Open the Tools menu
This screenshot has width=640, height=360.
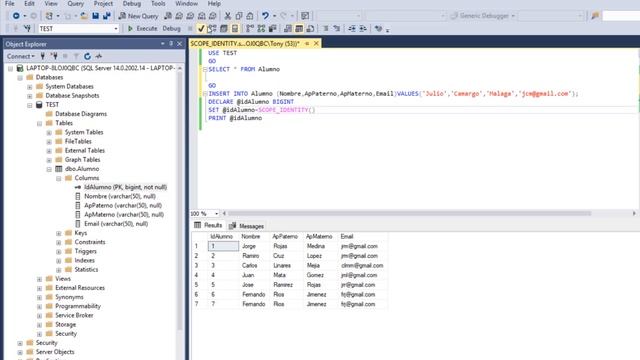[158, 4]
